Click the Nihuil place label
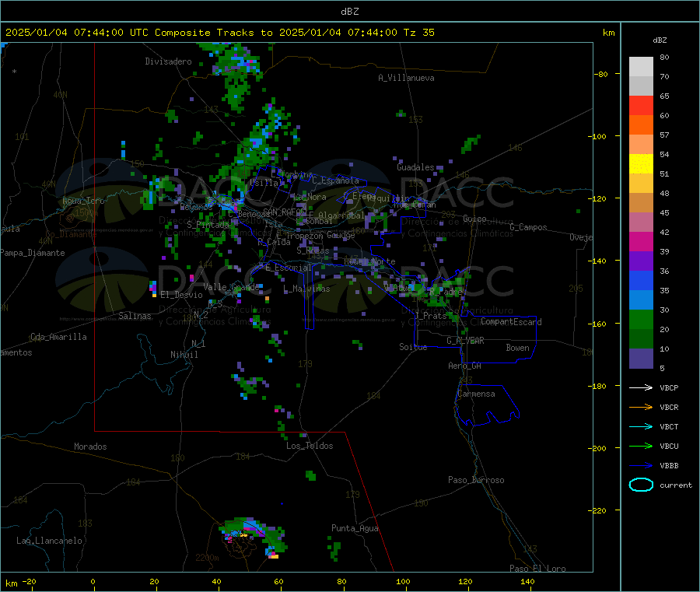700x592 pixels. click(x=184, y=355)
